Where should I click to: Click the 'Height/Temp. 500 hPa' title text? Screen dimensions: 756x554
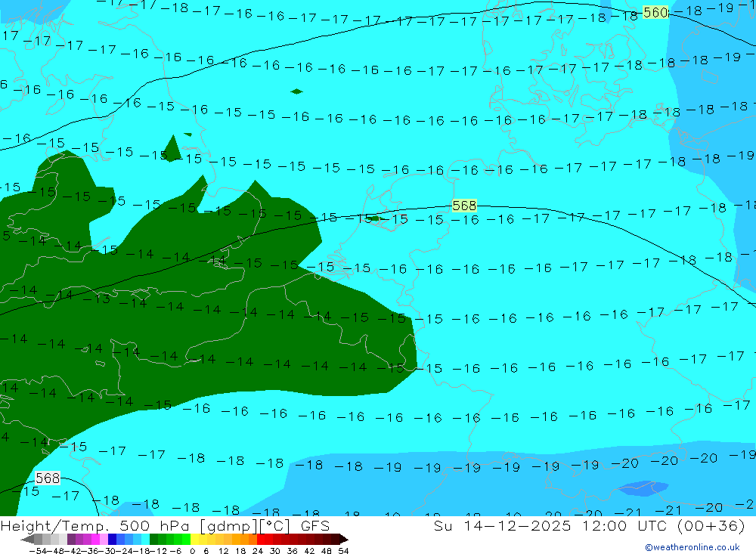[95, 526]
